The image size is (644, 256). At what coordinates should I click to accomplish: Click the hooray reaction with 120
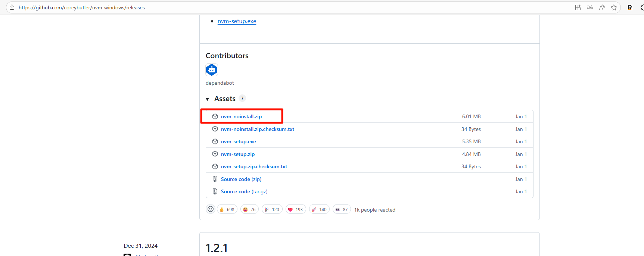[272, 209]
